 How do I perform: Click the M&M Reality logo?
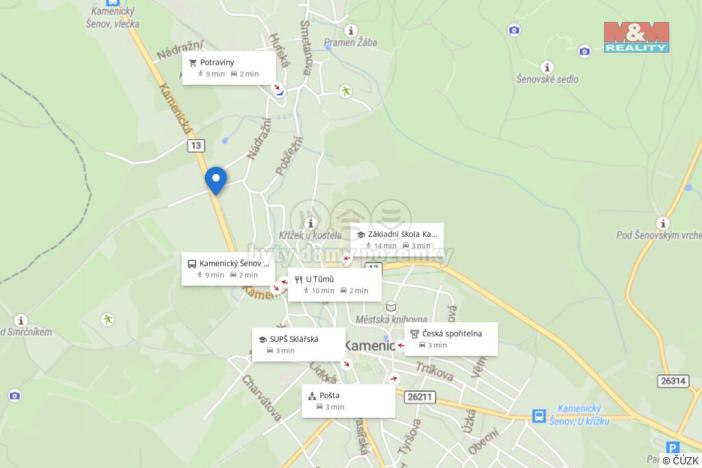tap(636, 37)
